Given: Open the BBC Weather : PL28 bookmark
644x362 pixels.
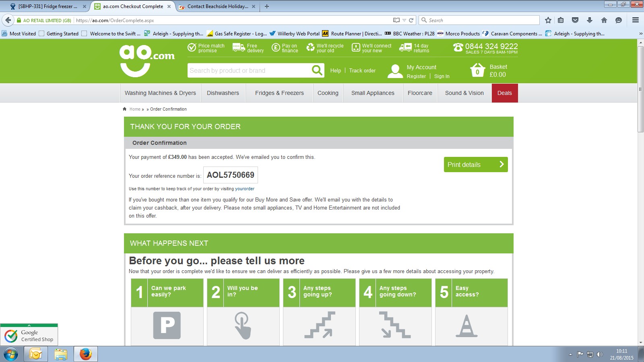Looking at the screenshot, I should tap(410, 34).
